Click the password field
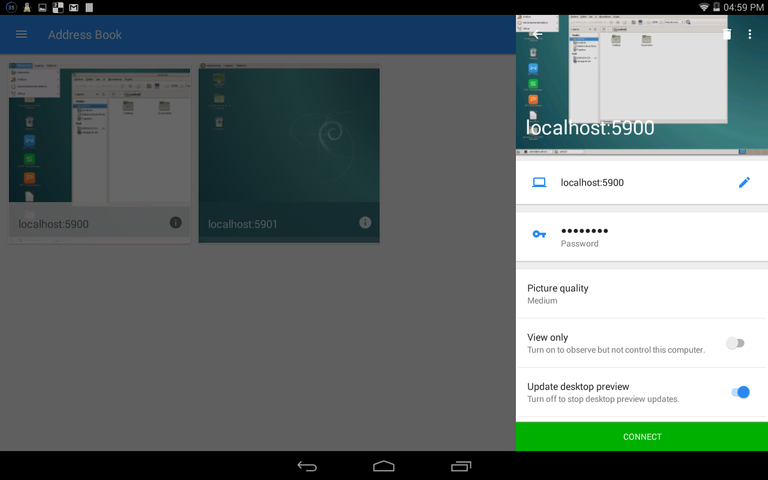This screenshot has width=768, height=480. pos(642,237)
